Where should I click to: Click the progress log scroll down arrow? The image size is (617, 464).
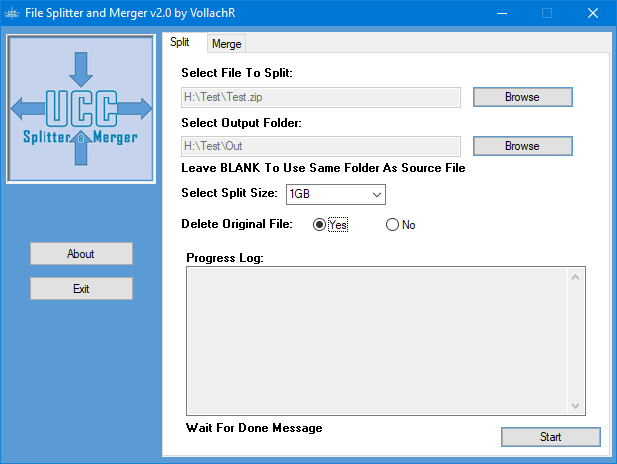point(575,405)
